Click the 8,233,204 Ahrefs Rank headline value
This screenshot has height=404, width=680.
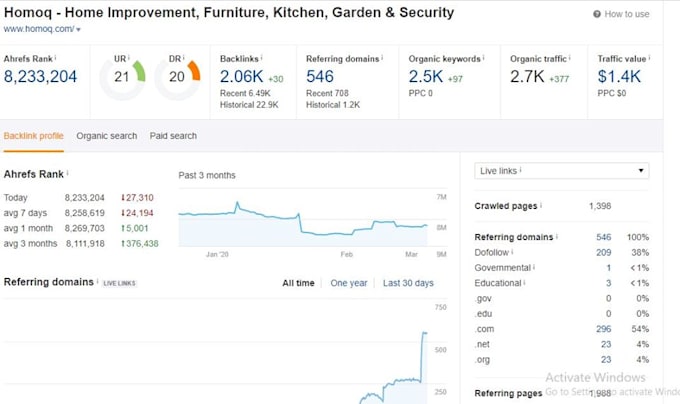[40, 77]
